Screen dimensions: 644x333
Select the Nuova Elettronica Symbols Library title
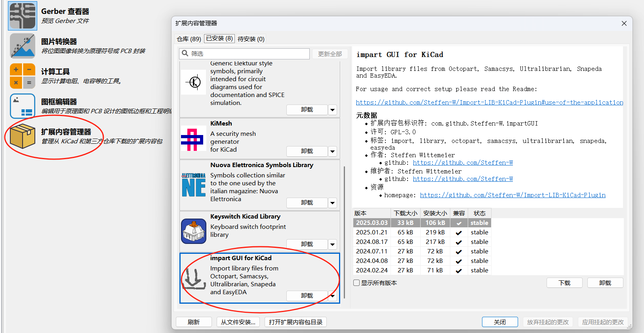pyautogui.click(x=262, y=165)
